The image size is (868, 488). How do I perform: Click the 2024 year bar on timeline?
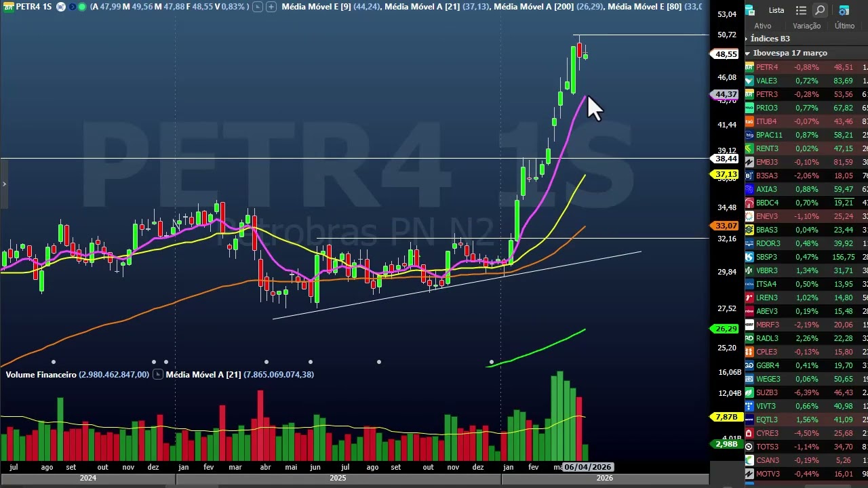[x=87, y=479]
